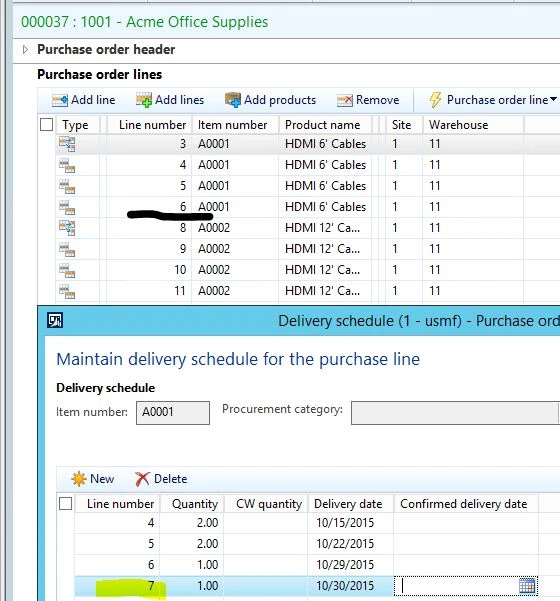The height and width of the screenshot is (601, 560).
Task: Click type icon of line number 5
Action: pos(67,187)
